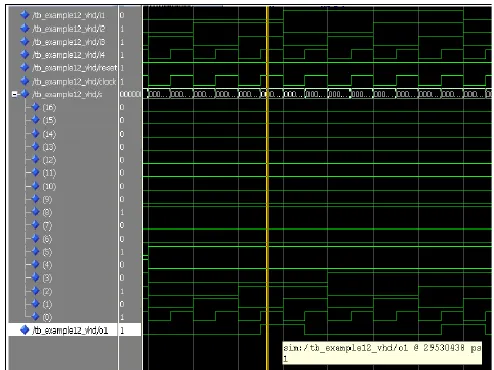Click the diamond icon of bit (1)

(x=36, y=304)
